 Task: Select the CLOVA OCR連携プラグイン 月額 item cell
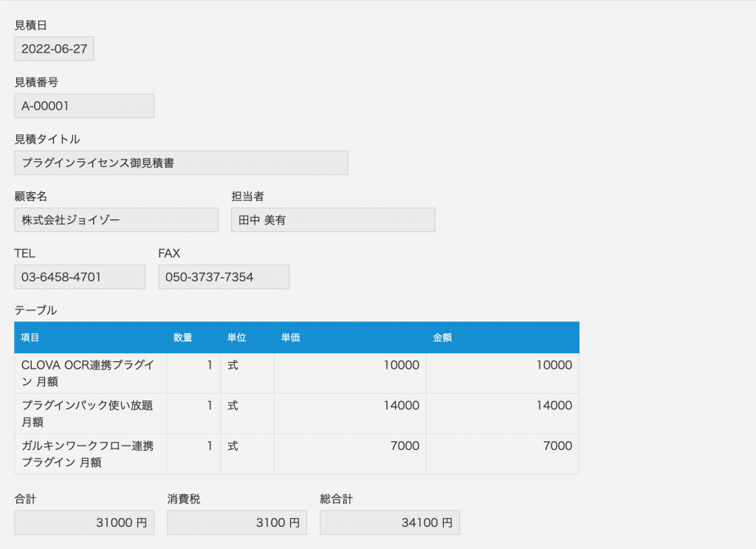point(91,373)
